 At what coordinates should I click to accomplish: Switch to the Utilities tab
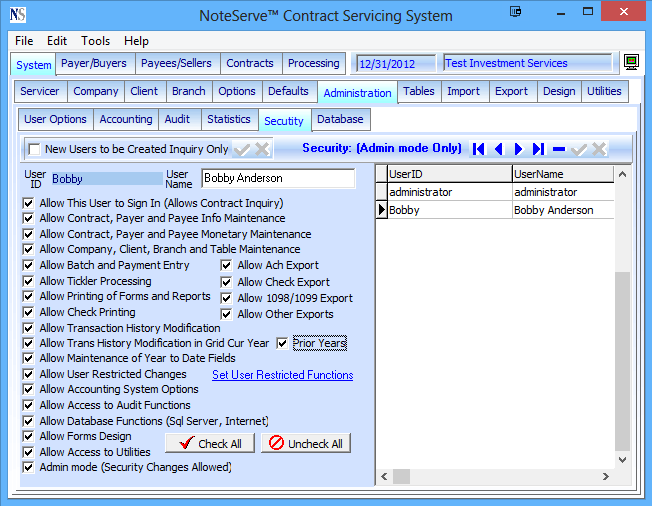604,91
